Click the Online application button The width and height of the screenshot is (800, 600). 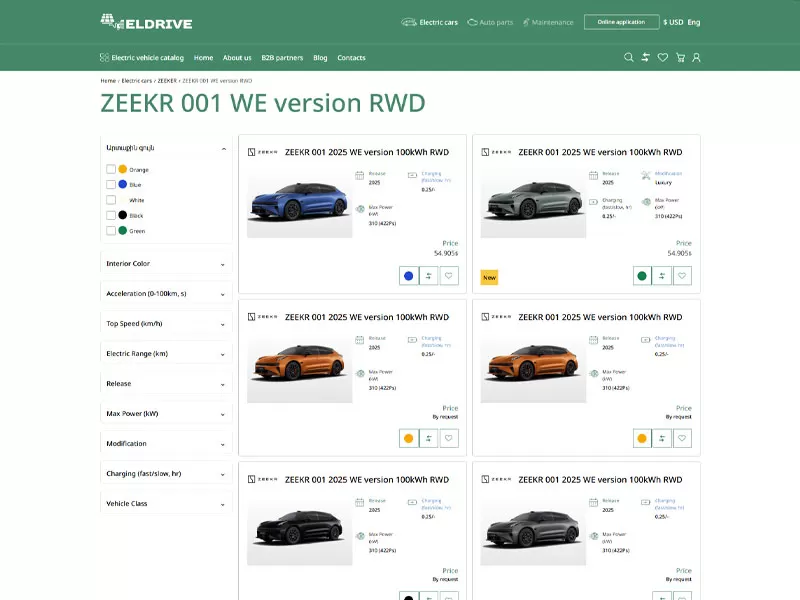[x=621, y=22]
